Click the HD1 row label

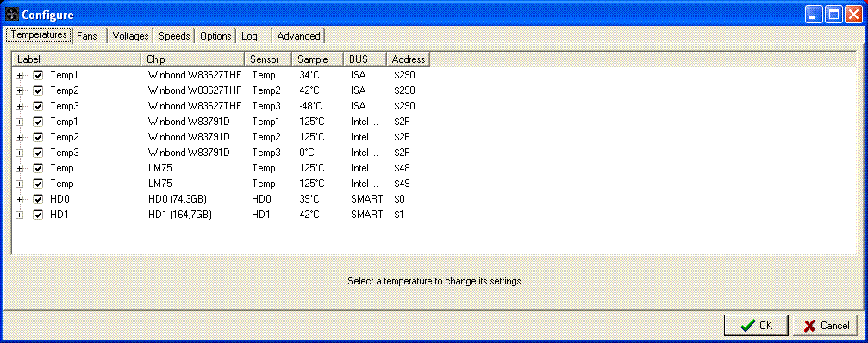(59, 214)
